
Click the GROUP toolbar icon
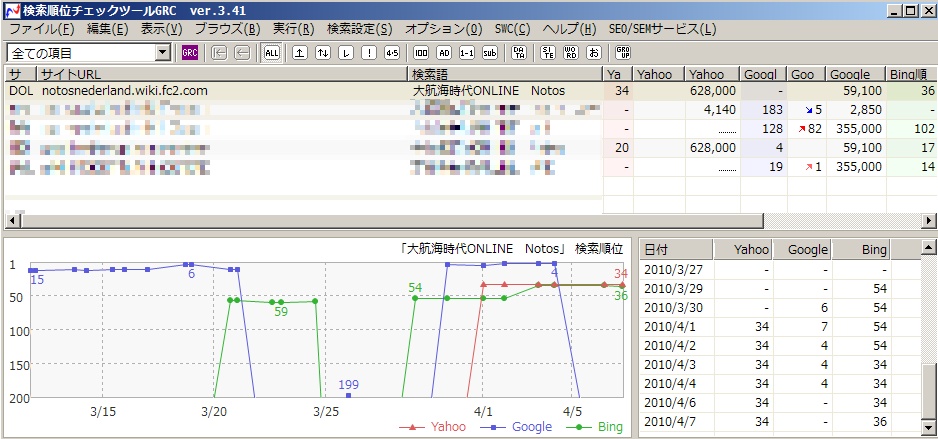(623, 53)
